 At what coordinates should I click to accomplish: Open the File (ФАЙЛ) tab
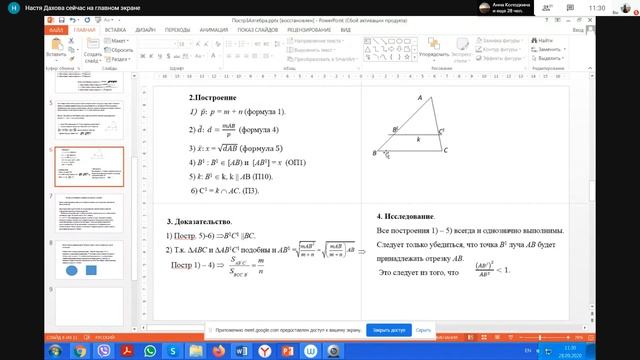pos(56,30)
